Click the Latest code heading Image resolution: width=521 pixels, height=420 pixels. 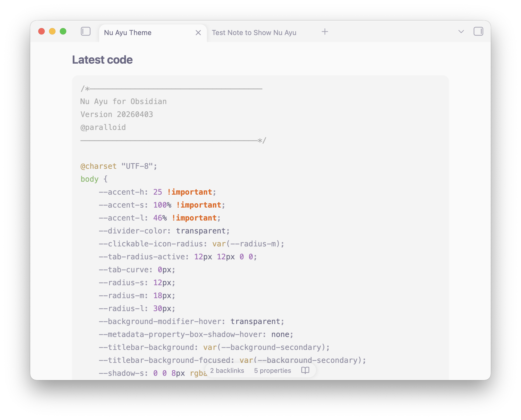[102, 60]
